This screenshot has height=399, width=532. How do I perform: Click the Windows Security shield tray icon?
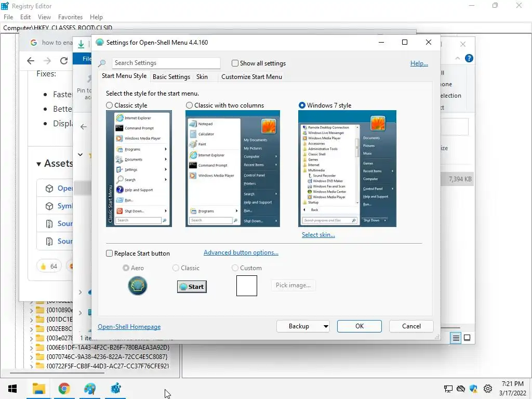pyautogui.click(x=473, y=389)
